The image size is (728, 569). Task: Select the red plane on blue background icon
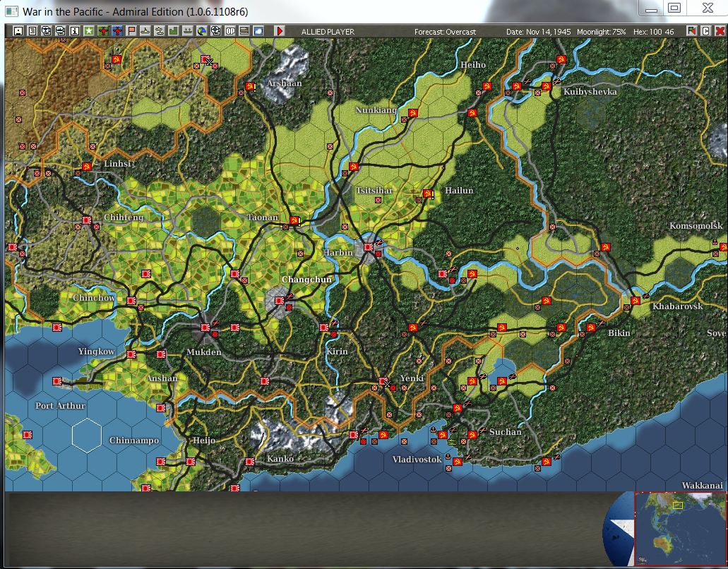pyautogui.click(x=117, y=31)
